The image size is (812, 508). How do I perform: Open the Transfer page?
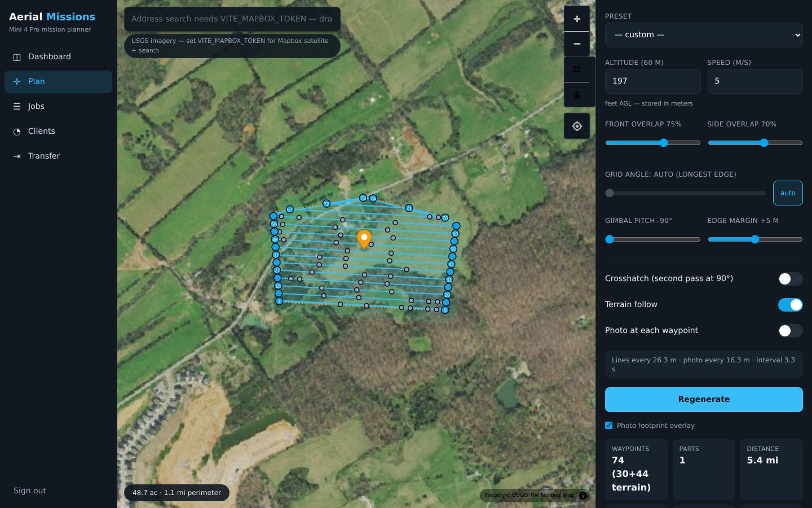[58, 156]
